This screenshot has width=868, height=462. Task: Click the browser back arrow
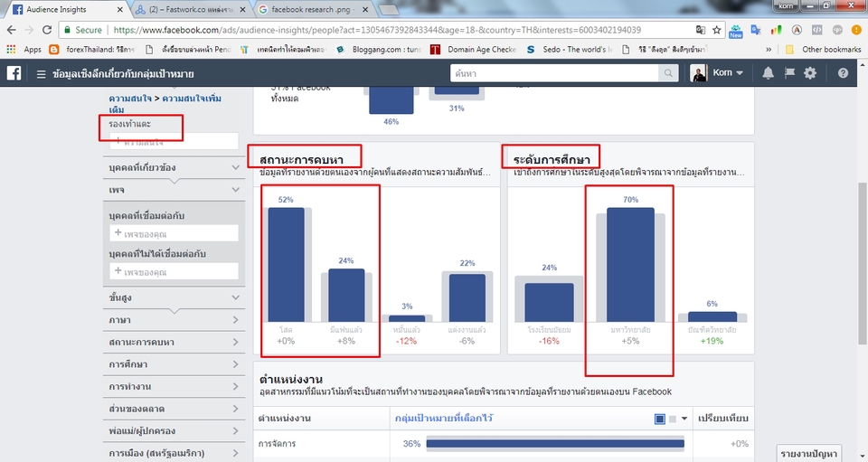[x=12, y=30]
